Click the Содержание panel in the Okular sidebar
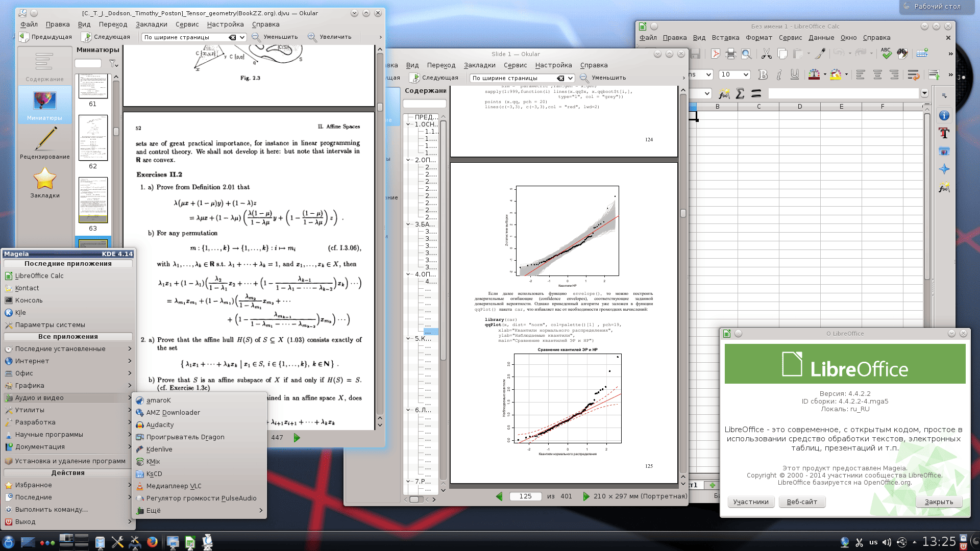Viewport: 980px width, 551px height. coord(45,66)
